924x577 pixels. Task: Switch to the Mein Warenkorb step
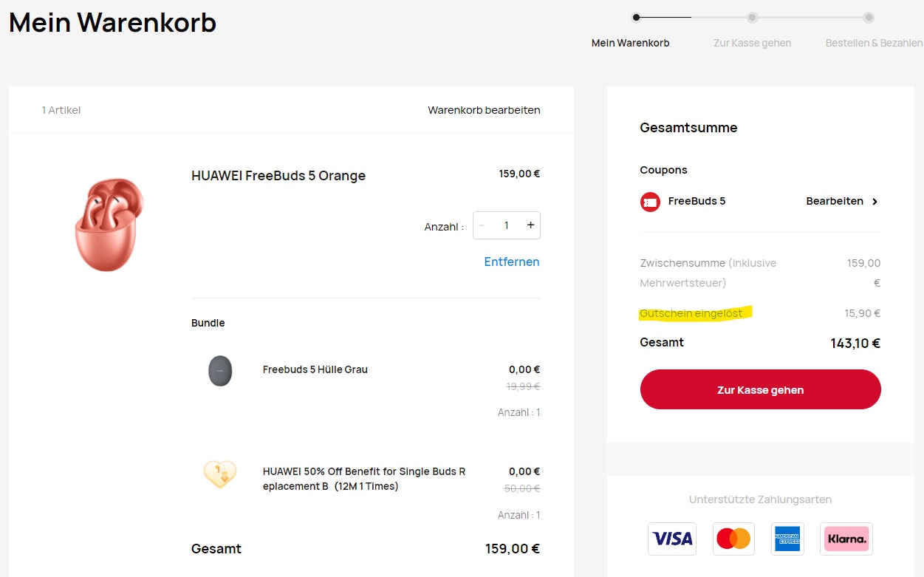(630, 43)
